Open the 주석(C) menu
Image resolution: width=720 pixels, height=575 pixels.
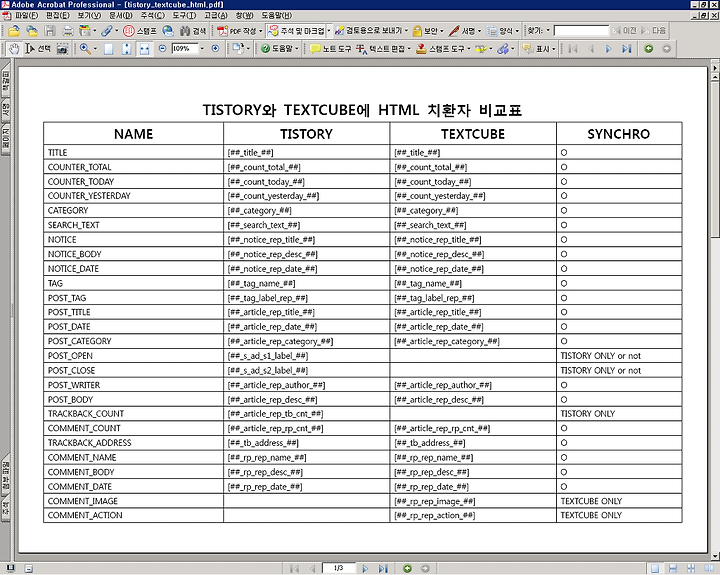coord(152,16)
